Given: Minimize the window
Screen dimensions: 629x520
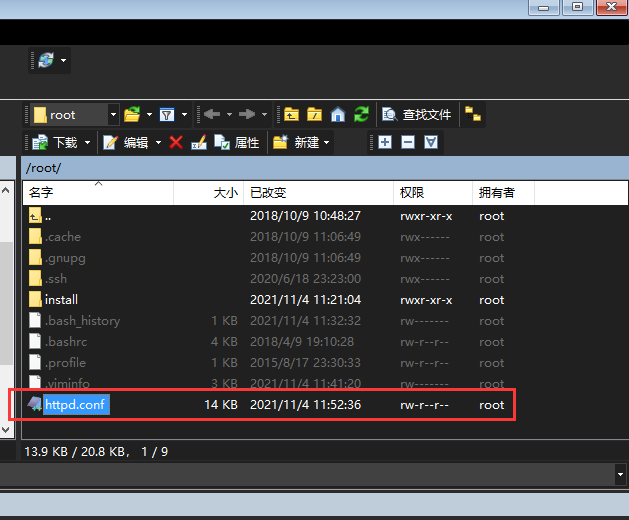Looking at the screenshot, I should [x=544, y=7].
